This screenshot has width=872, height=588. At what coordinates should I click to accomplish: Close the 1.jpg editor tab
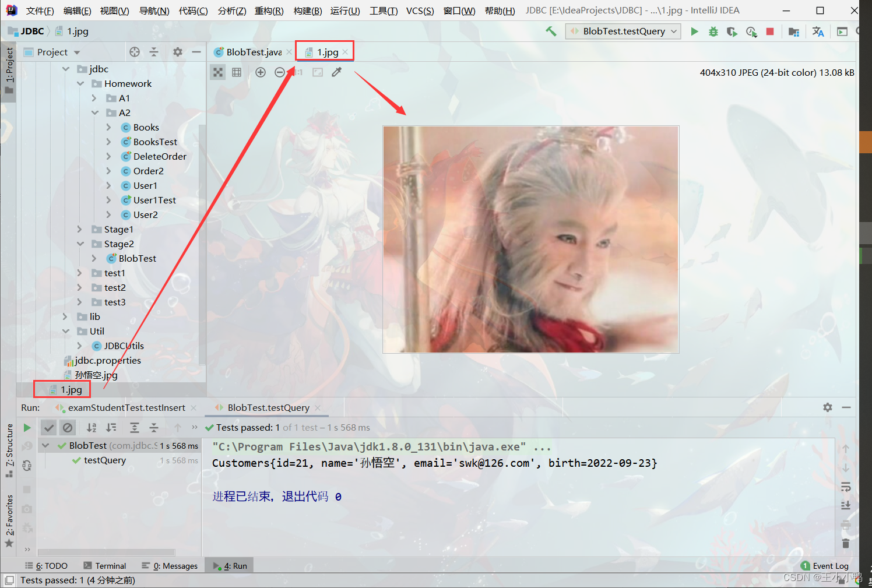[x=346, y=52]
